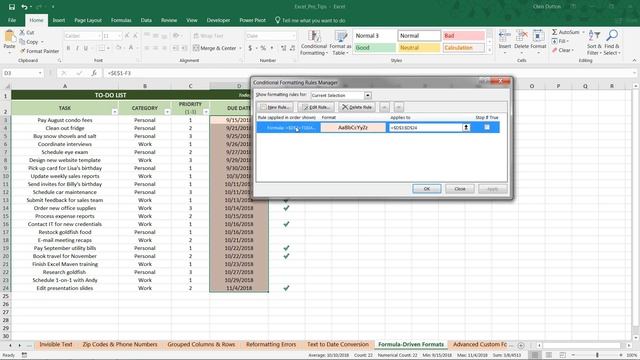Toggle Bold formatting in Font group
This screenshot has height=360, width=640.
point(68,48)
